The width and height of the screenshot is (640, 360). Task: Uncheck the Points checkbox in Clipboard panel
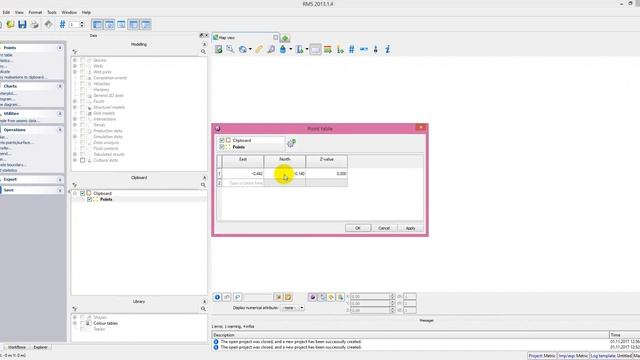(x=89, y=199)
